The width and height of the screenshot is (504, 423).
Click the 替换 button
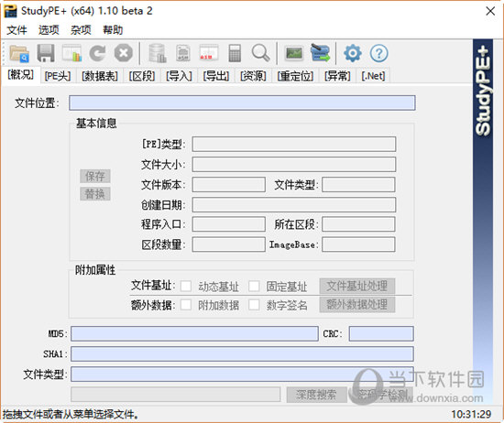click(x=95, y=194)
